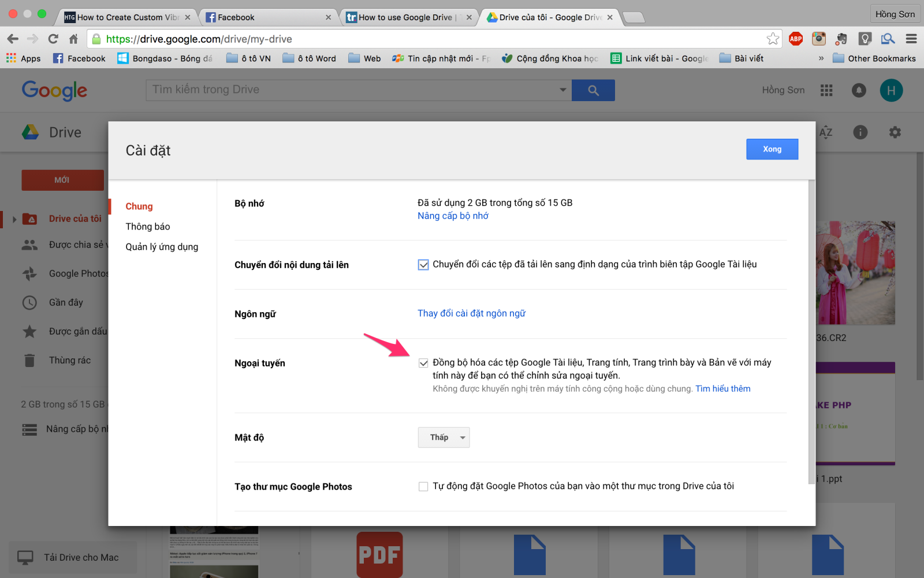Viewport: 924px width, 578px height.
Task: Open Thay đổi cài đặt ngôn ngữ link
Action: pos(471,313)
